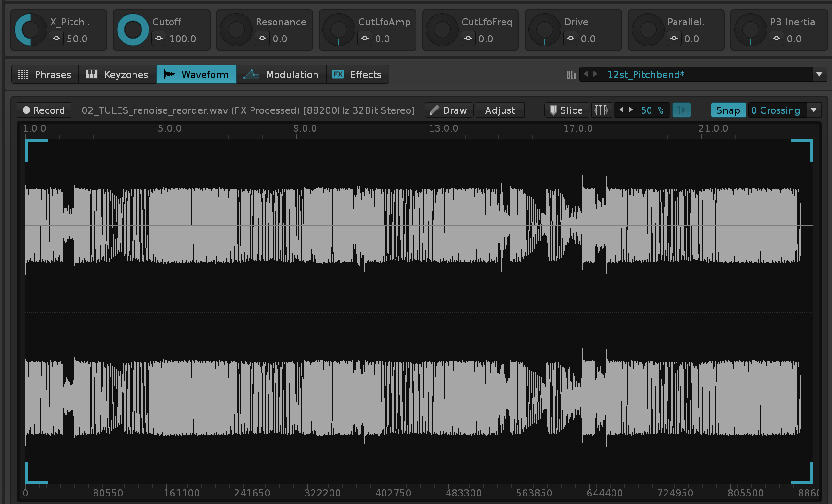Open the Modulation tab
Screen dimensions: 832x504
(x=282, y=74)
